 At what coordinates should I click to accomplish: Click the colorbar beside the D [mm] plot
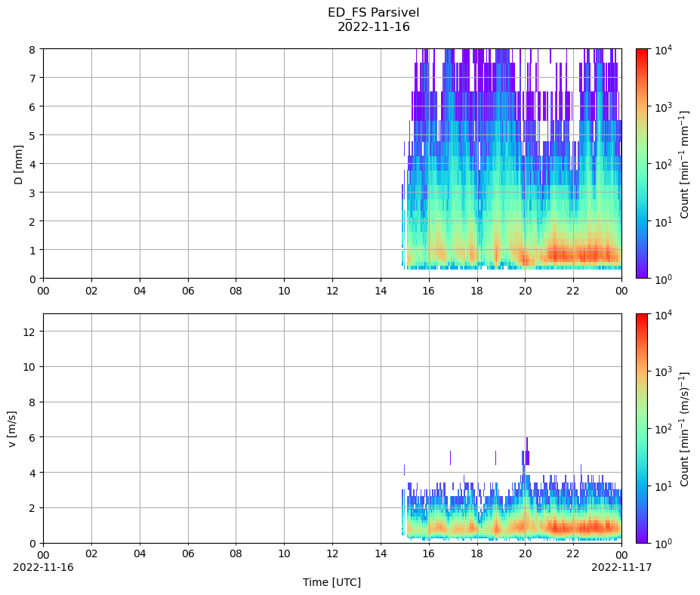coord(642,164)
